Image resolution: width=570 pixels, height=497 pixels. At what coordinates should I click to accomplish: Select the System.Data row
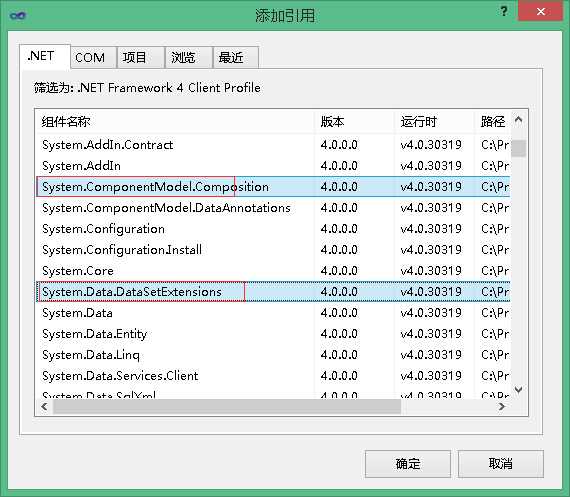[273, 313]
